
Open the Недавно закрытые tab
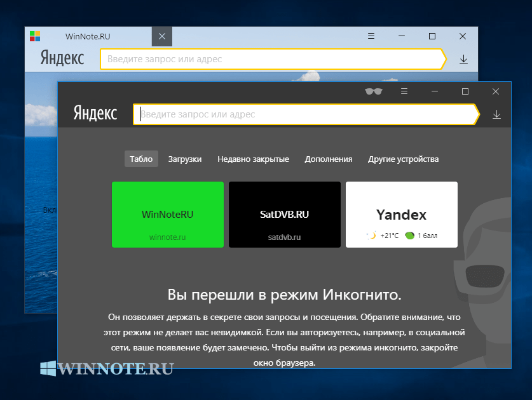point(253,159)
